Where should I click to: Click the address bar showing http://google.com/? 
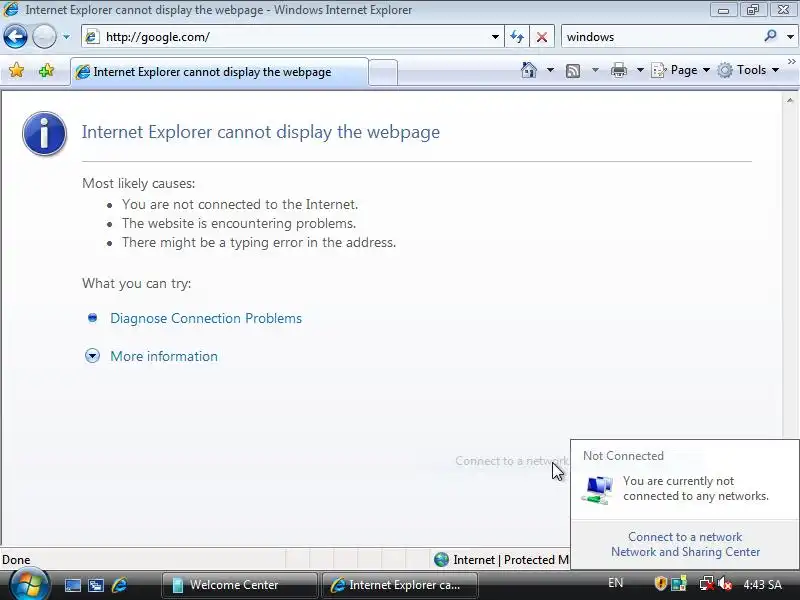click(x=292, y=37)
